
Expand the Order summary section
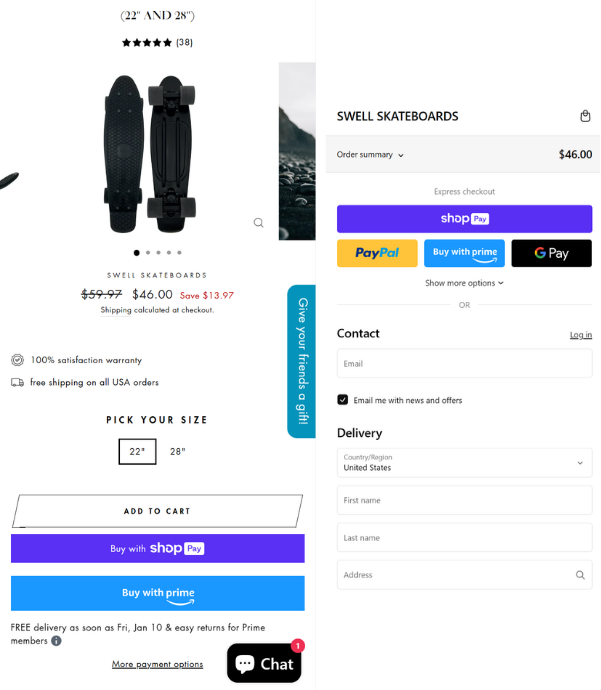point(371,155)
